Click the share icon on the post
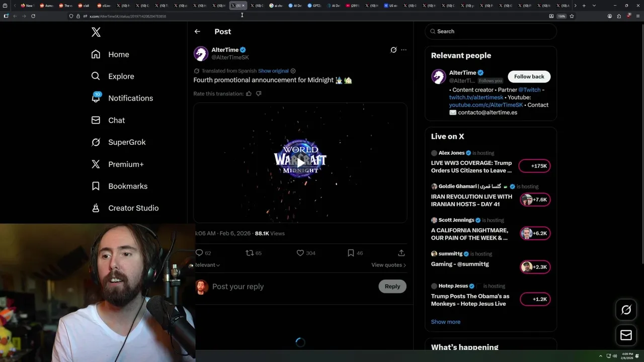Screen dimensions: 644x362 (401, 253)
